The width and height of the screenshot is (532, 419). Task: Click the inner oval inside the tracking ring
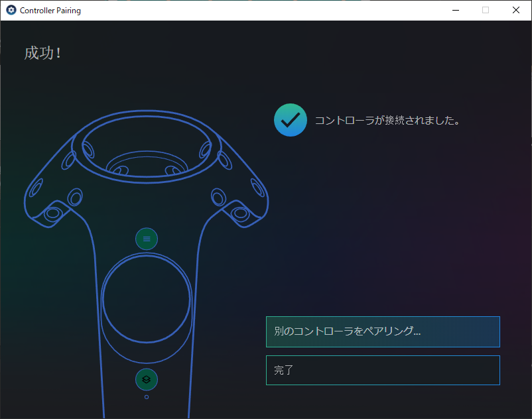coord(147,166)
